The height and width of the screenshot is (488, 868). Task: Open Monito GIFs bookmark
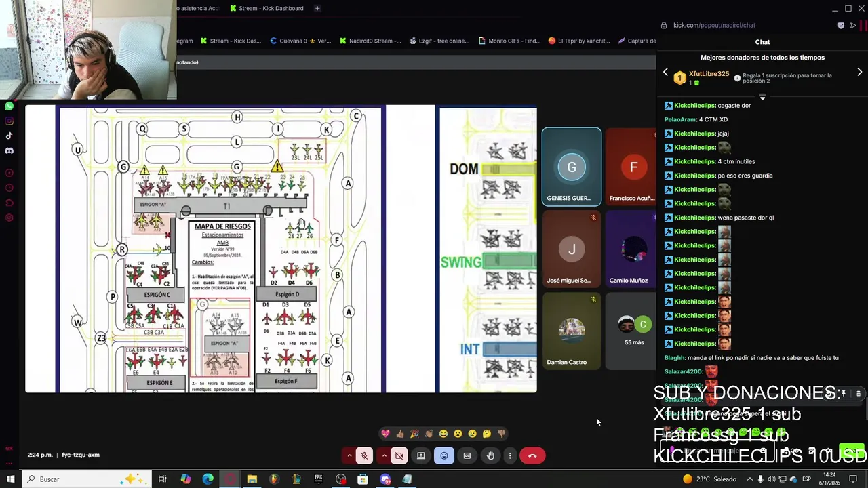pos(509,41)
